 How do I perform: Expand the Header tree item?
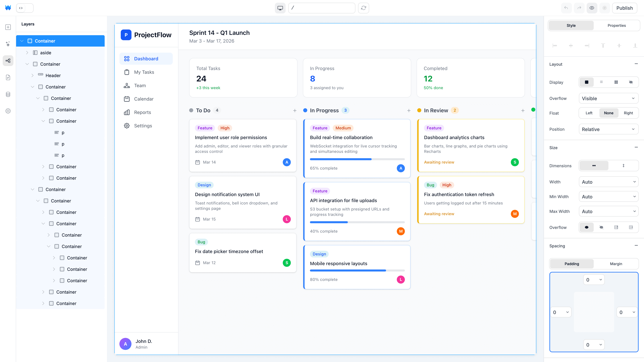pyautogui.click(x=33, y=75)
